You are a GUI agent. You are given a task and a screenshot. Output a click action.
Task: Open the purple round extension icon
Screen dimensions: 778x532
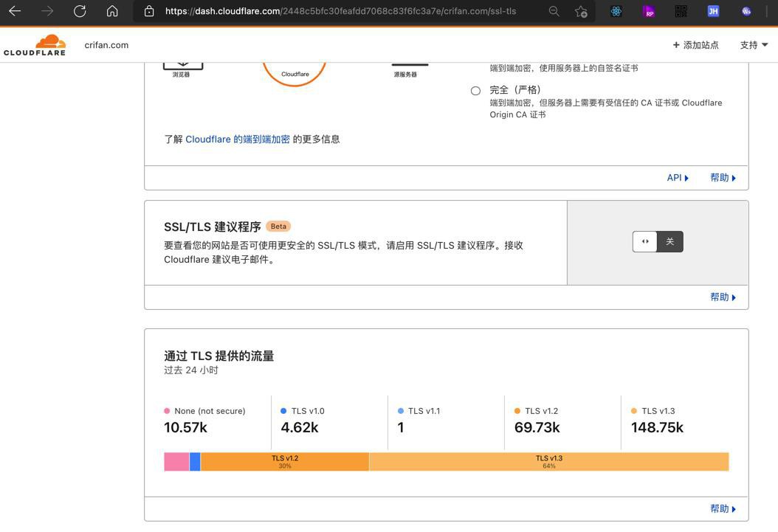[x=746, y=11]
